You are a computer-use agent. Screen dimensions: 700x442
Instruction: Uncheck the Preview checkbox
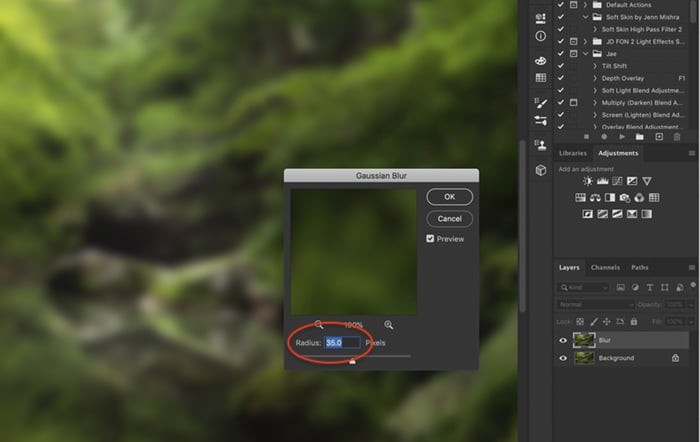click(430, 239)
